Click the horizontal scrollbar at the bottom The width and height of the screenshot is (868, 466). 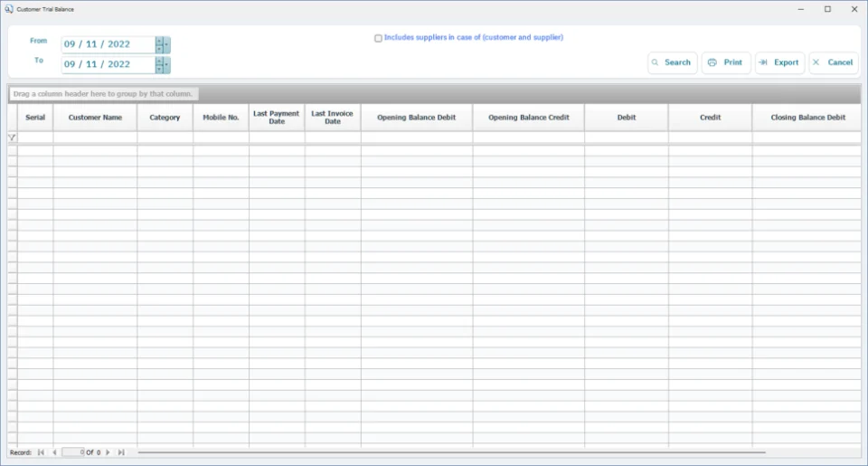pos(451,452)
